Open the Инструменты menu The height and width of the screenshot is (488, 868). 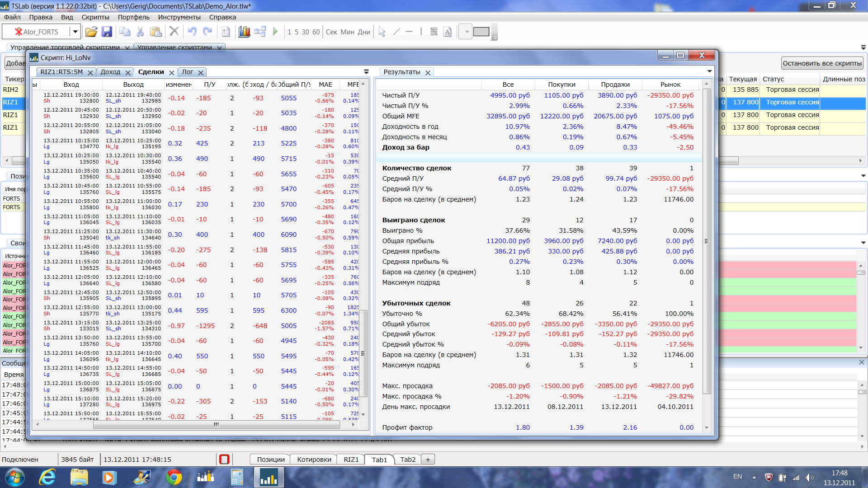click(179, 17)
